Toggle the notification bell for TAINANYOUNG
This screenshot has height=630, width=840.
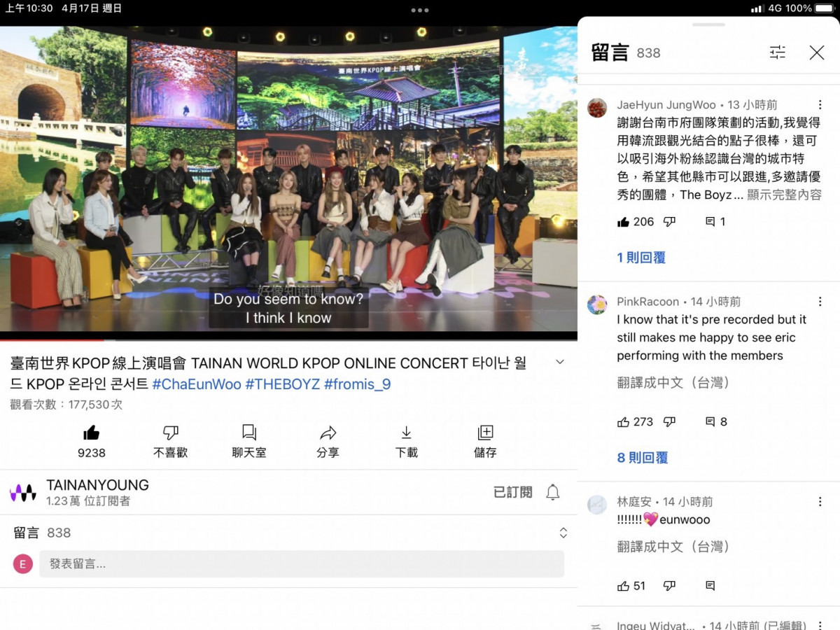click(553, 492)
